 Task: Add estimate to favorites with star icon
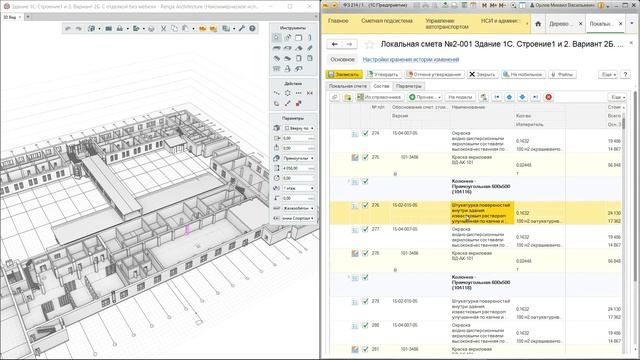pos(369,44)
